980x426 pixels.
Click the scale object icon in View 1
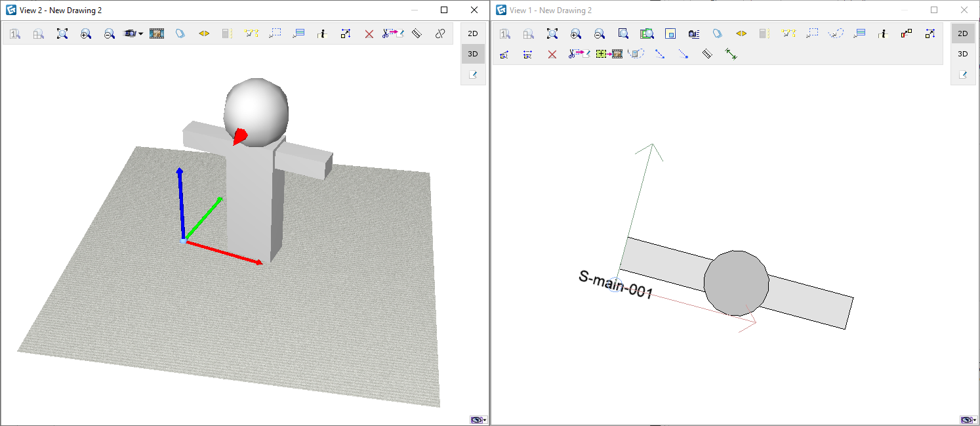click(x=930, y=33)
